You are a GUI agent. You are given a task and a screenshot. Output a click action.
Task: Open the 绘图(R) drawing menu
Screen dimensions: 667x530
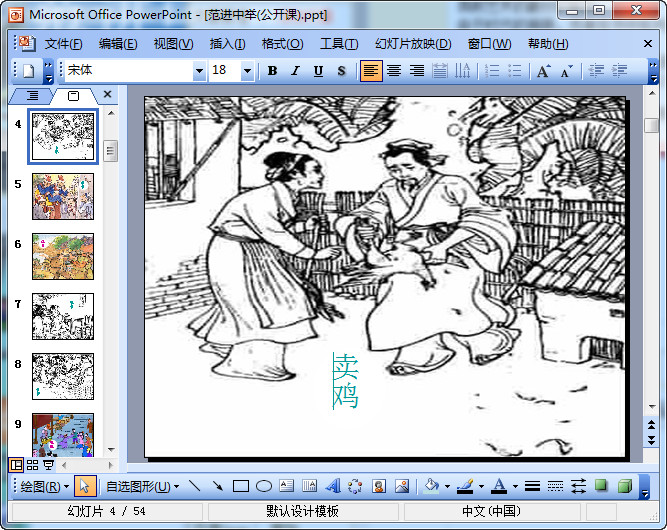[44, 486]
